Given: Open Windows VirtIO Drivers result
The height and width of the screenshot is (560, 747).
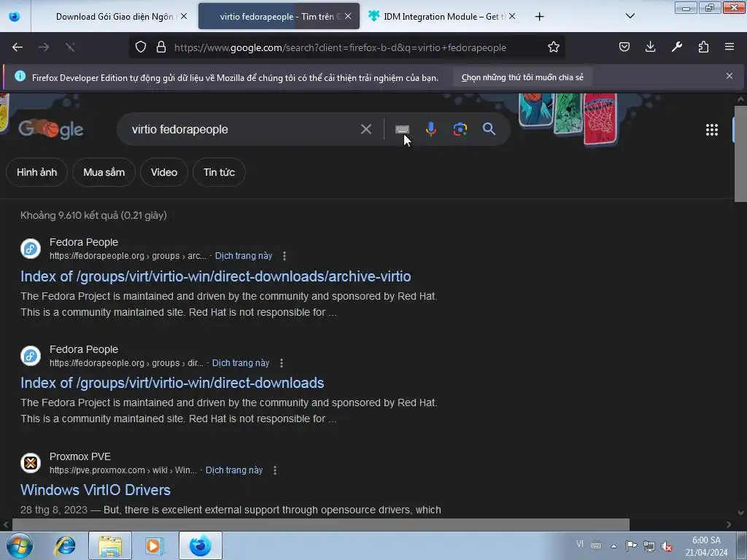Looking at the screenshot, I should click(x=96, y=490).
